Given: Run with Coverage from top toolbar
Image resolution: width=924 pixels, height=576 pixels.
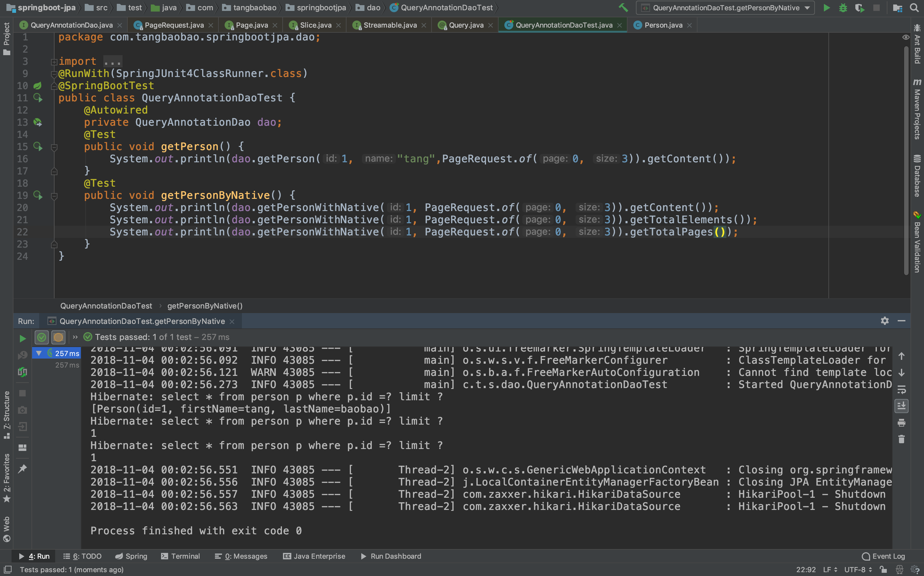Looking at the screenshot, I should tap(860, 8).
